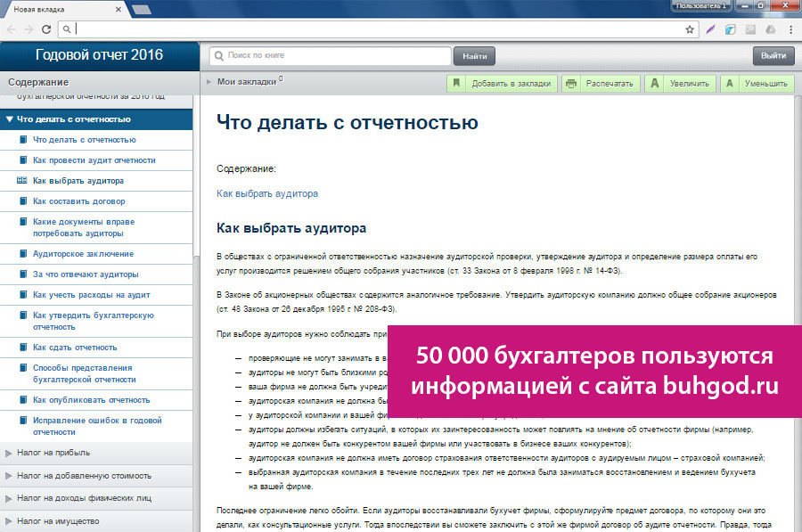The image size is (802, 532).
Task: Click the book icon beside Как учесть расходы на аудит
Action: pyautogui.click(x=23, y=294)
